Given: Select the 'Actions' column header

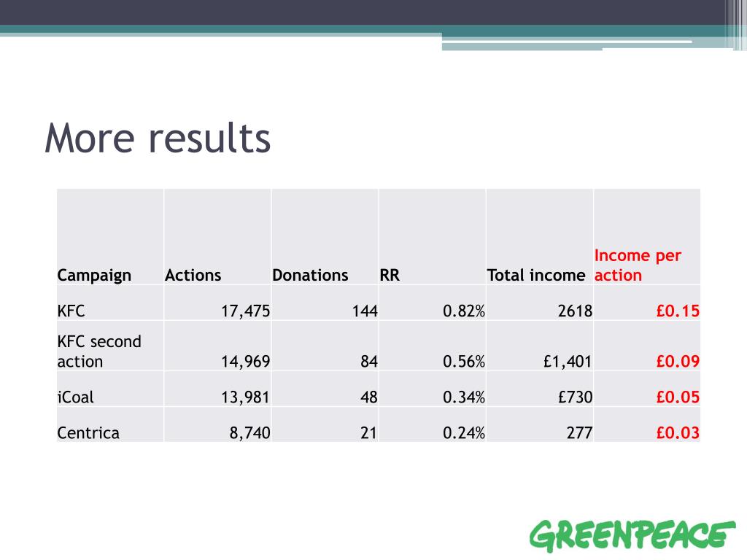Looking at the screenshot, I should click(x=193, y=275).
